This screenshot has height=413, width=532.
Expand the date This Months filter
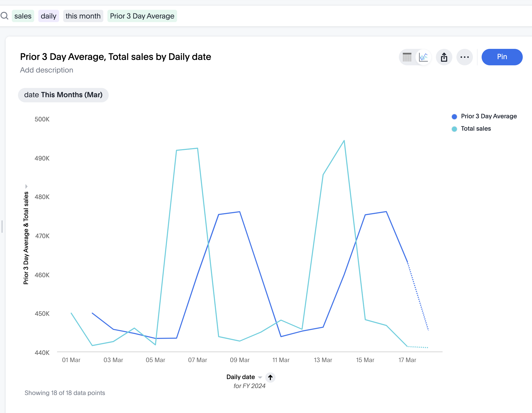click(x=63, y=95)
